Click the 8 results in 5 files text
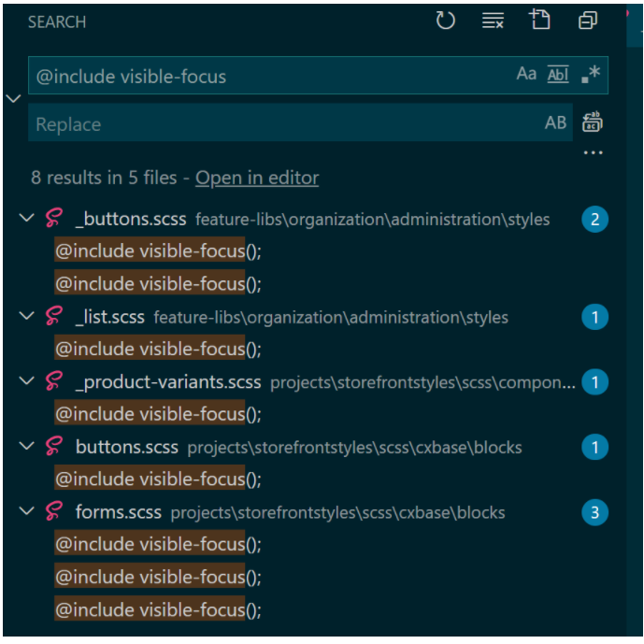644x644 pixels. (104, 178)
